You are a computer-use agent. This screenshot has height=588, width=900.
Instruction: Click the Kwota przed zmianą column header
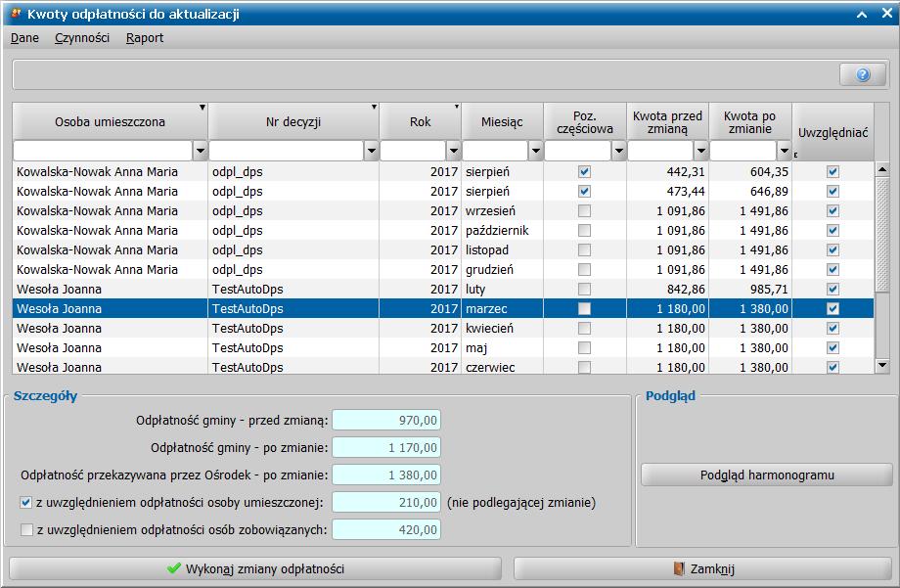tap(667, 121)
